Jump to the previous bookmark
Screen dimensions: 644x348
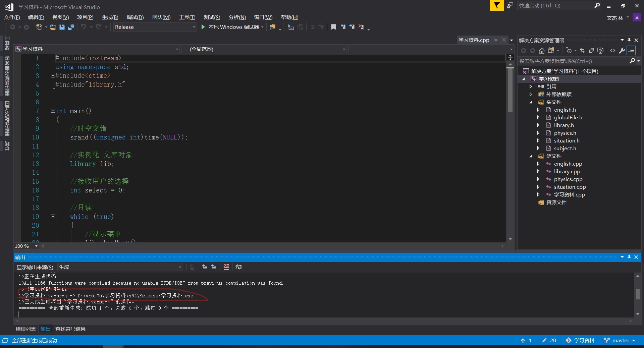coord(343,27)
